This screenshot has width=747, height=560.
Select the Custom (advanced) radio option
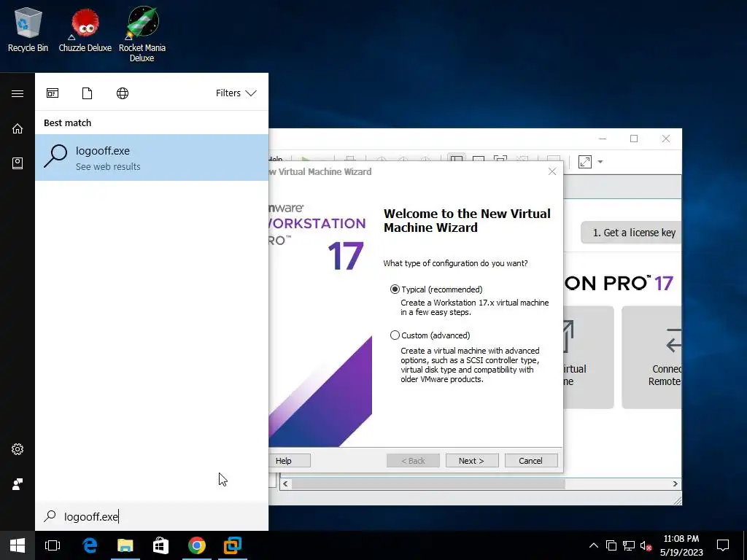point(395,335)
